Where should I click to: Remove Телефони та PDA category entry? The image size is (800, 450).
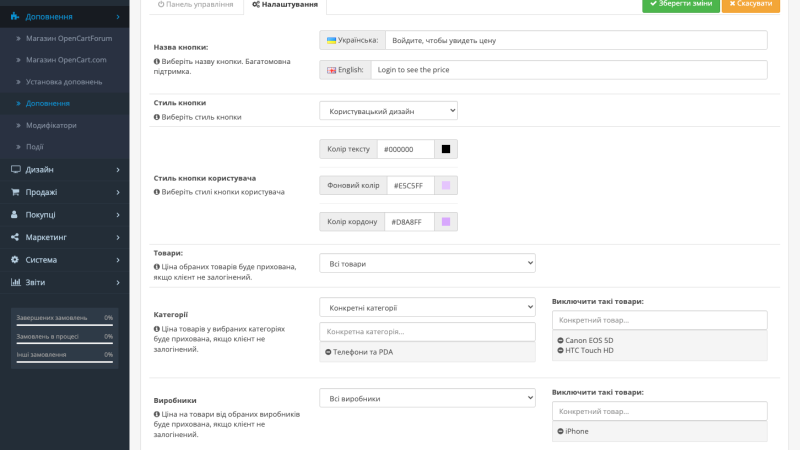click(x=328, y=352)
